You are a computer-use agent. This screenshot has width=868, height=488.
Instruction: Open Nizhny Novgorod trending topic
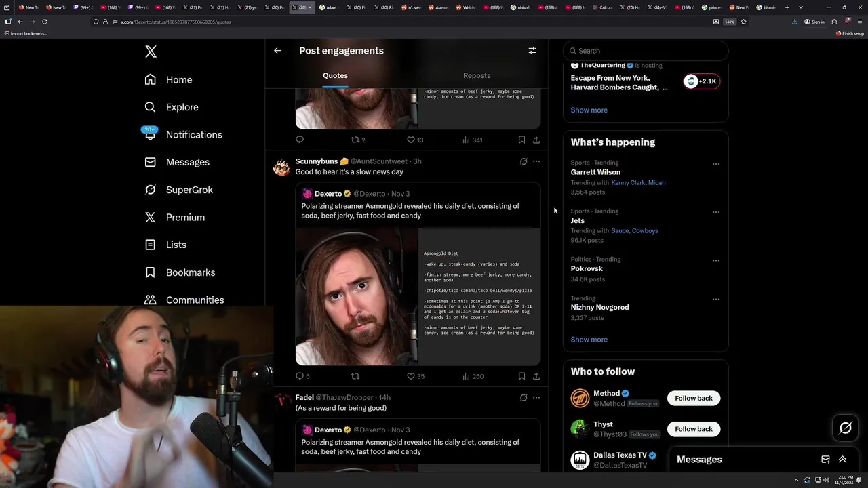coord(599,307)
